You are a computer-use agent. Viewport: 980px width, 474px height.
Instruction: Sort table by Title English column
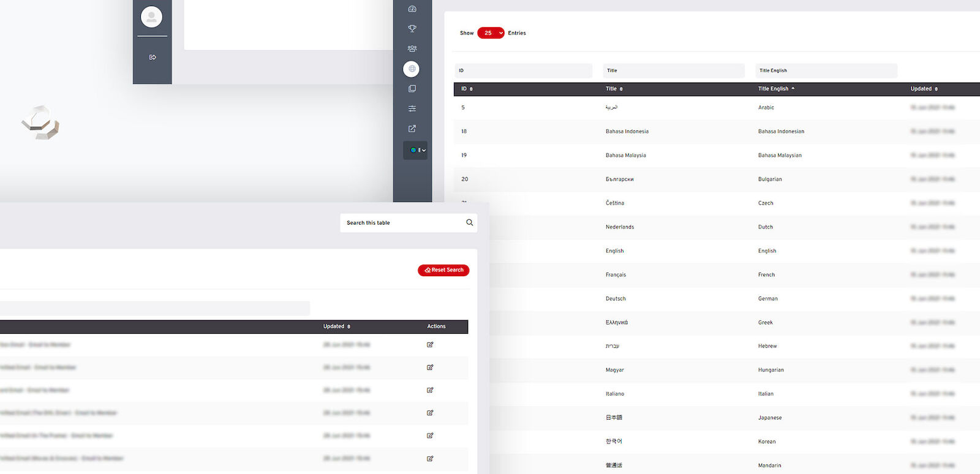pos(775,89)
